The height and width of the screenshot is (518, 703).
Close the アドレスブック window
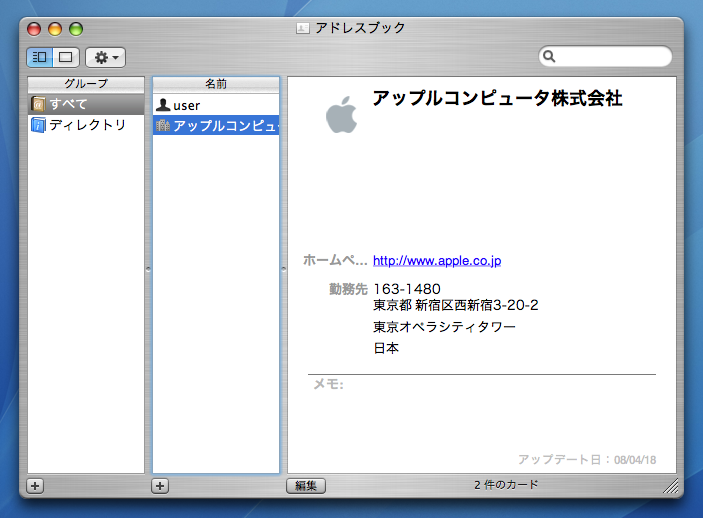pyautogui.click(x=34, y=29)
